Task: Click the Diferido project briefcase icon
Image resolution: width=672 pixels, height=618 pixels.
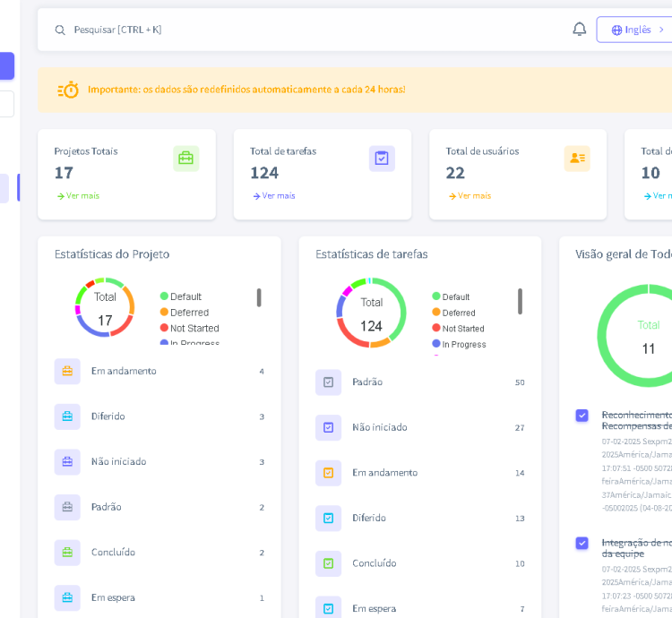Action: tap(67, 416)
